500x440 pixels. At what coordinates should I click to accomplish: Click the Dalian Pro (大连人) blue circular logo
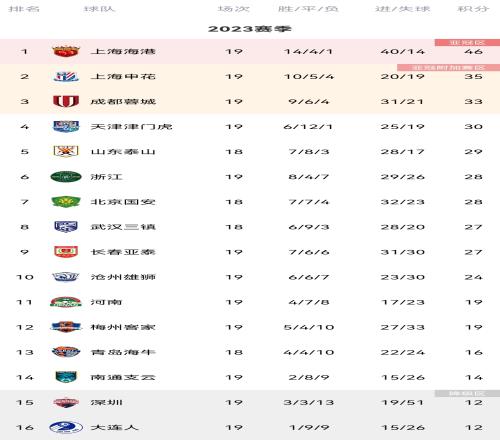pos(66,427)
